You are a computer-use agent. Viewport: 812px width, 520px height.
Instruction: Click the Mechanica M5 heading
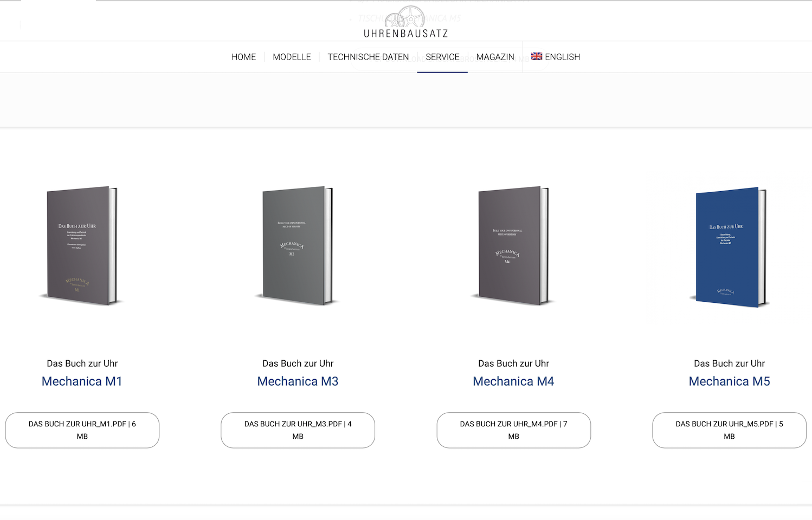729,381
